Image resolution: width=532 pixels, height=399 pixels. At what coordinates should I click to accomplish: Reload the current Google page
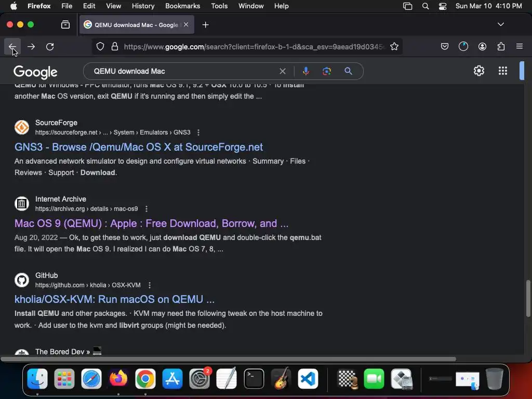point(50,46)
